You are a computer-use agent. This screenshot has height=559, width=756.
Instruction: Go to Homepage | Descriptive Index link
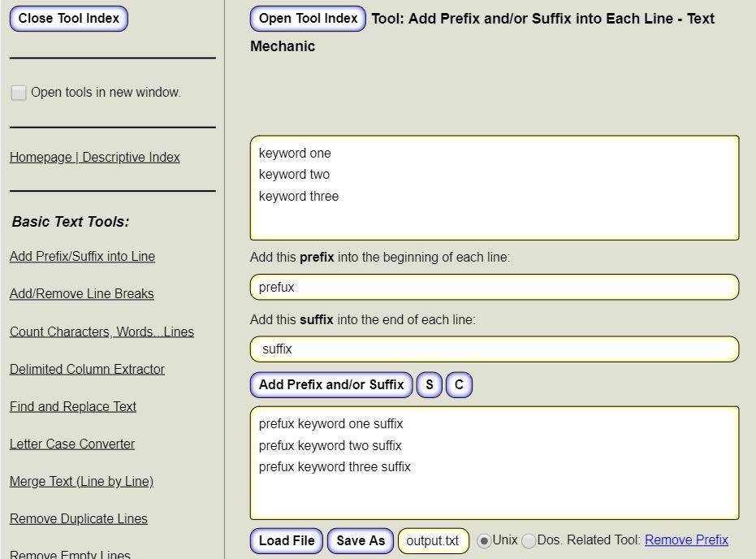(x=95, y=158)
